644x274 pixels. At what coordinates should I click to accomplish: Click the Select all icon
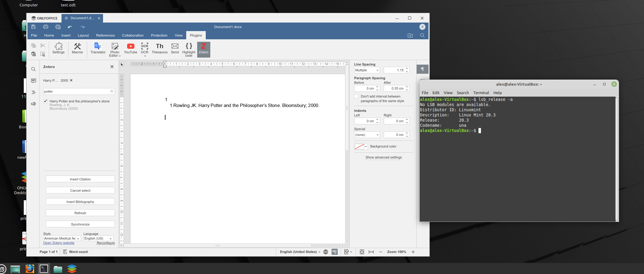(x=43, y=54)
